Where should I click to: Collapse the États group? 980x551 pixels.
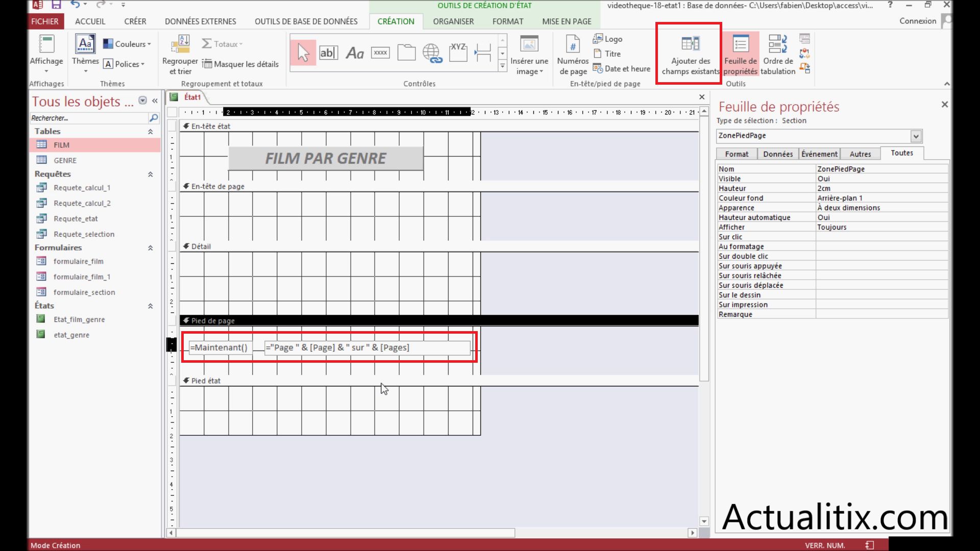(x=151, y=306)
